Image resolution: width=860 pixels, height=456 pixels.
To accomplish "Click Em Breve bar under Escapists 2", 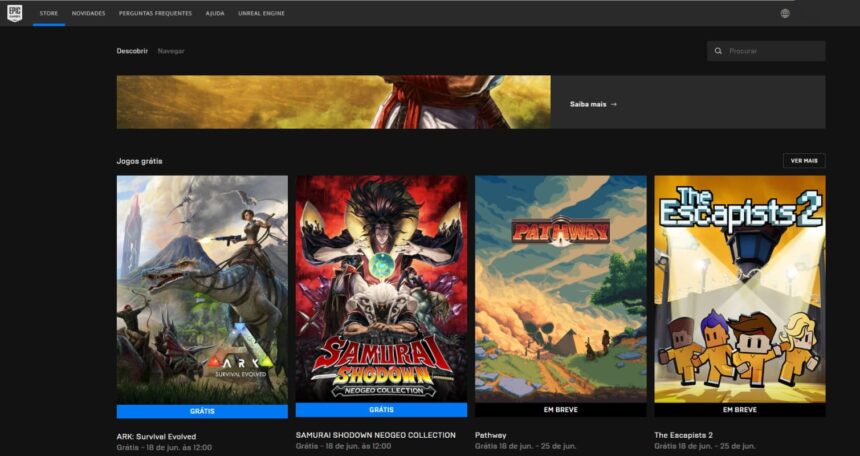I will [x=740, y=410].
